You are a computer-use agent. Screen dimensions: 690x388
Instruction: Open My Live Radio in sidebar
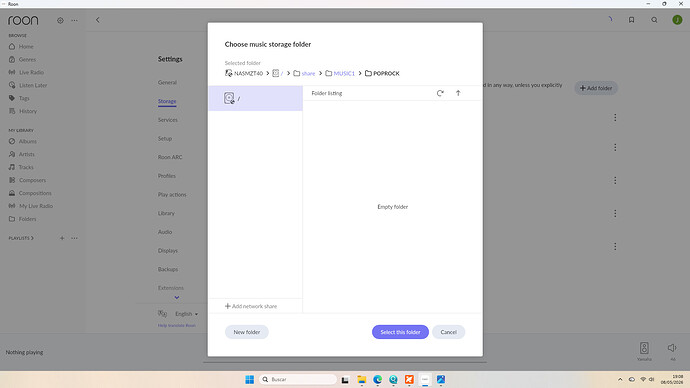[x=31, y=206]
